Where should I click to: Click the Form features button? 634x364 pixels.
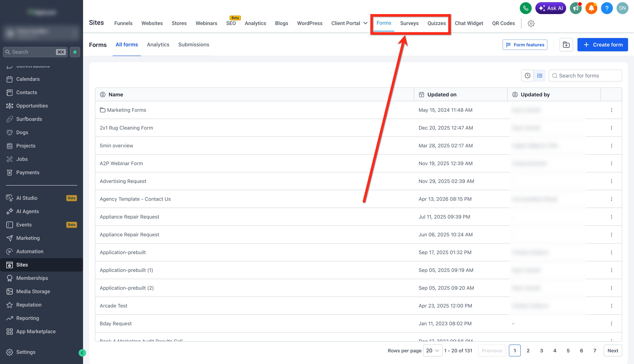(x=525, y=45)
